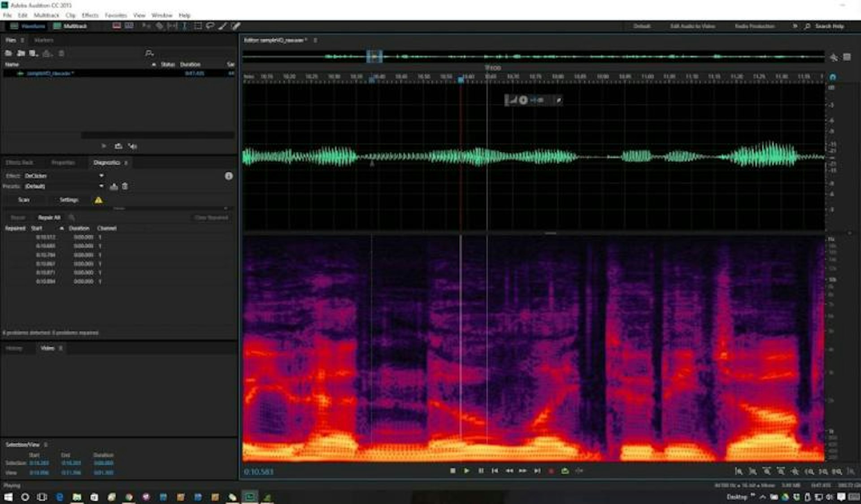861x504 pixels.
Task: Select the sample file in Files list
Action: coord(119,73)
